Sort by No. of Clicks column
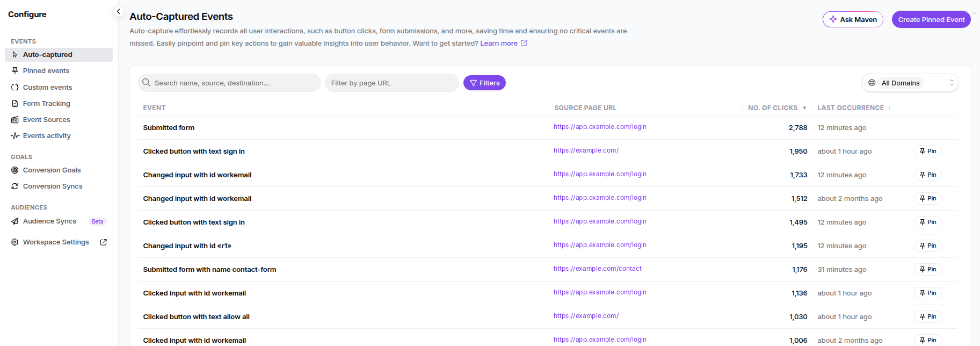 point(776,108)
